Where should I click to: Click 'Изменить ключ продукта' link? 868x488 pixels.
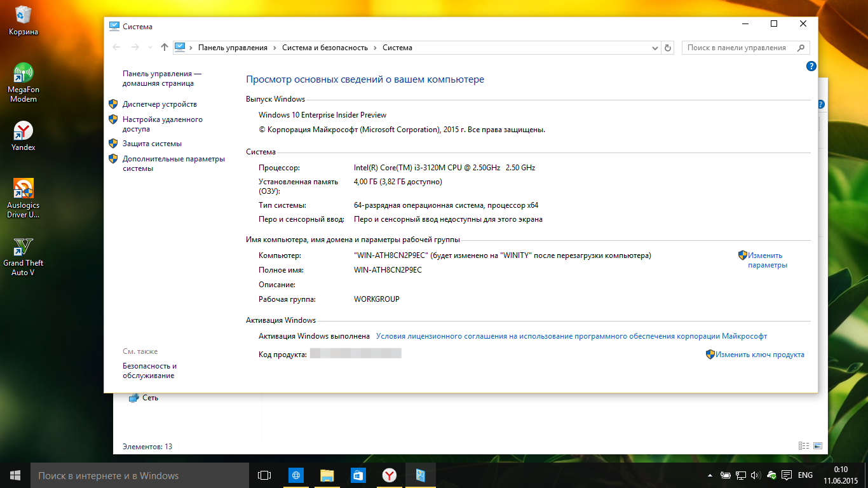759,355
